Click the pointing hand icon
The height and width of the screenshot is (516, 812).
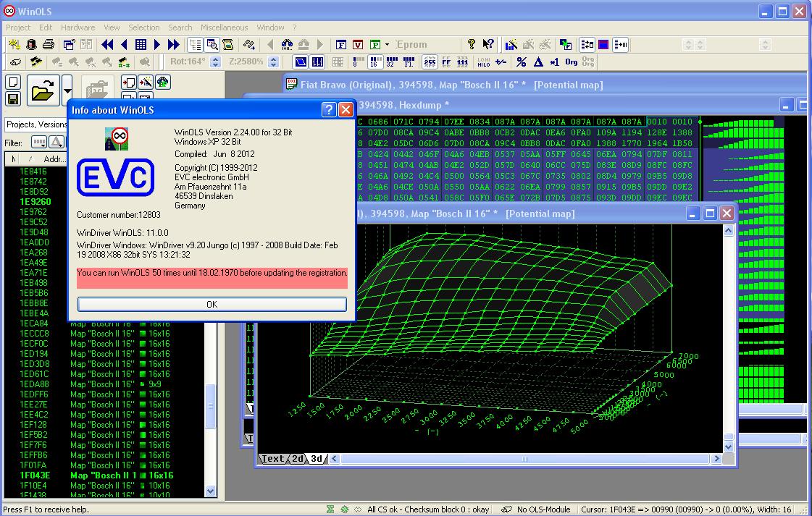click(15, 62)
